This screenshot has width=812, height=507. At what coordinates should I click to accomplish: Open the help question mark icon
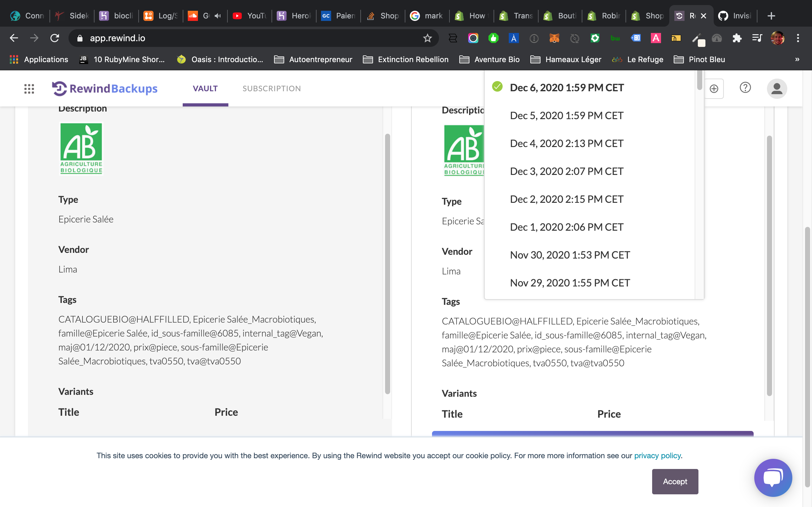pos(745,87)
